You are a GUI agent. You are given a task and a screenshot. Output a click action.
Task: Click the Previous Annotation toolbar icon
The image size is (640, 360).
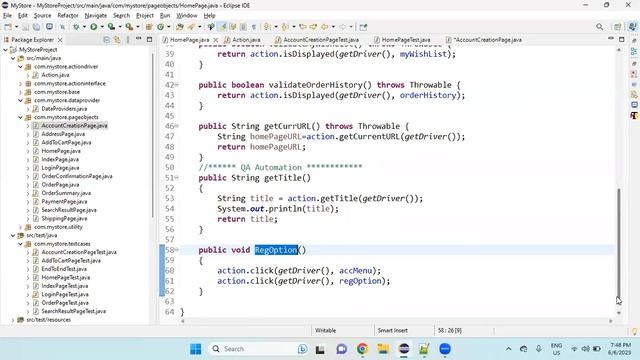(x=285, y=27)
